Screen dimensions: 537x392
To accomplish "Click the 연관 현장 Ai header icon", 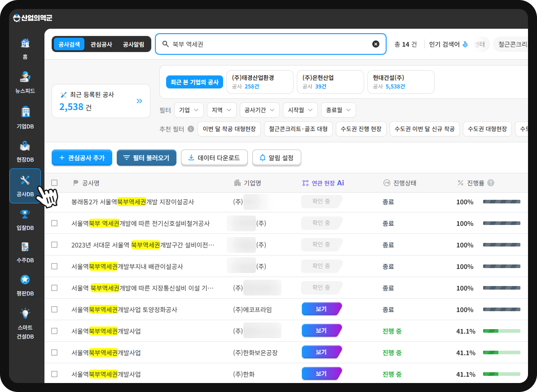I will 305,183.
